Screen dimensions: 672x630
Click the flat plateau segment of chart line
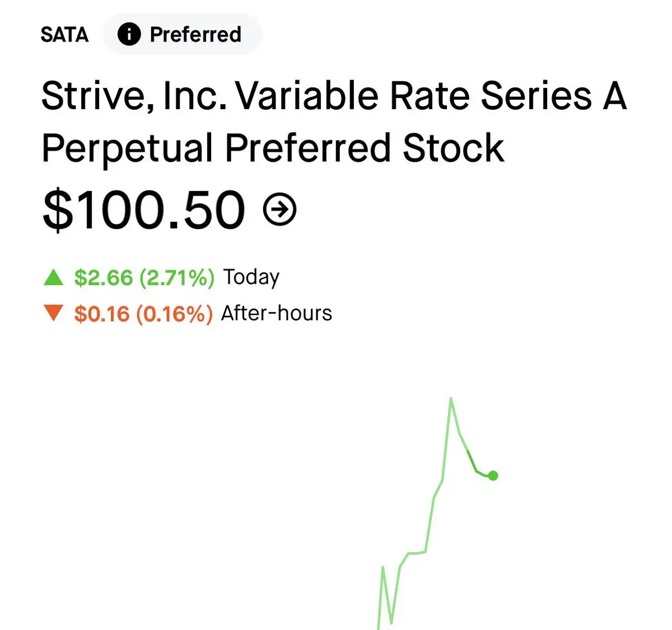click(x=417, y=553)
